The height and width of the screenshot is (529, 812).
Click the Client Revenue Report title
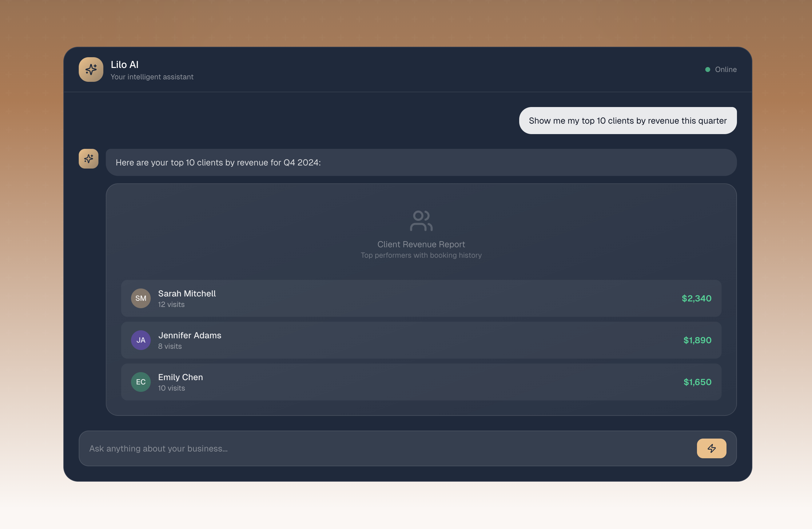point(421,244)
